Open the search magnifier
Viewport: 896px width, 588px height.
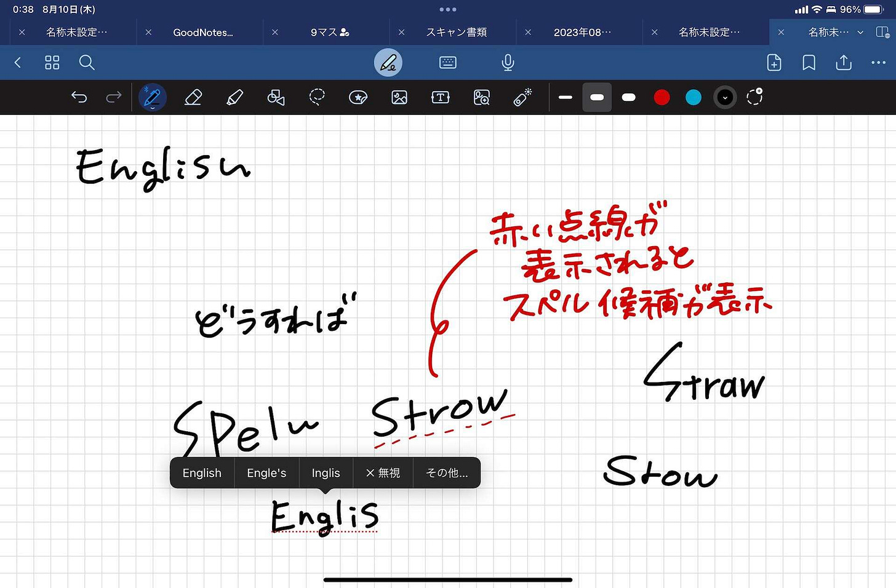coord(87,62)
